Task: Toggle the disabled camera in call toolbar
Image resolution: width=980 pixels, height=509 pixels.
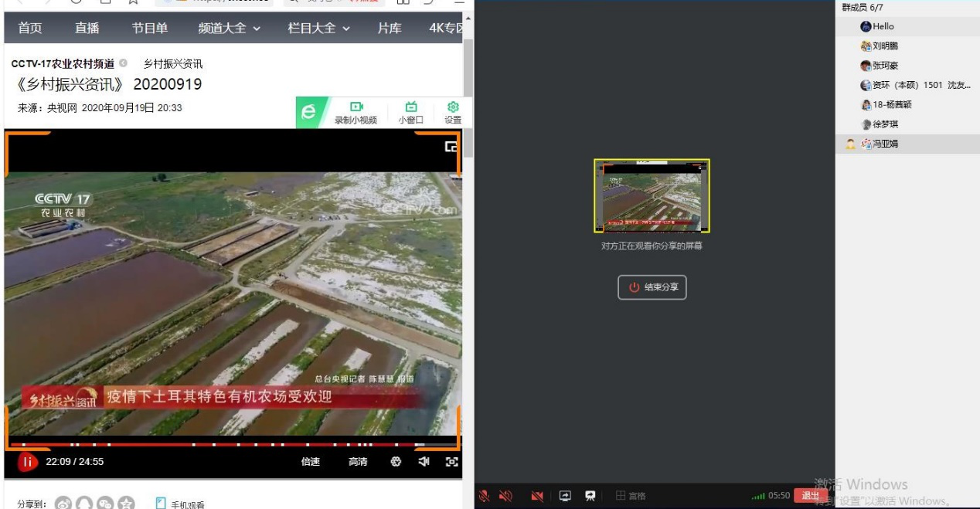Action: pyautogui.click(x=537, y=496)
